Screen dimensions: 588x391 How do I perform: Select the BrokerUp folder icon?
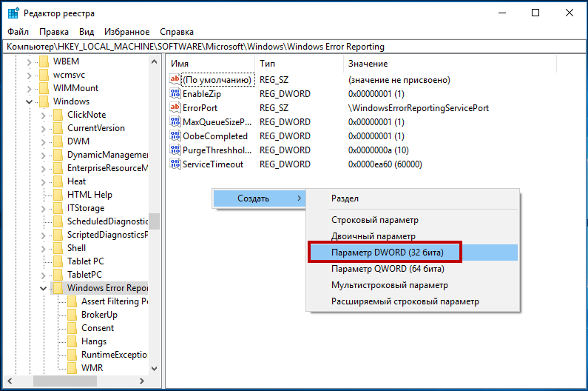click(72, 315)
